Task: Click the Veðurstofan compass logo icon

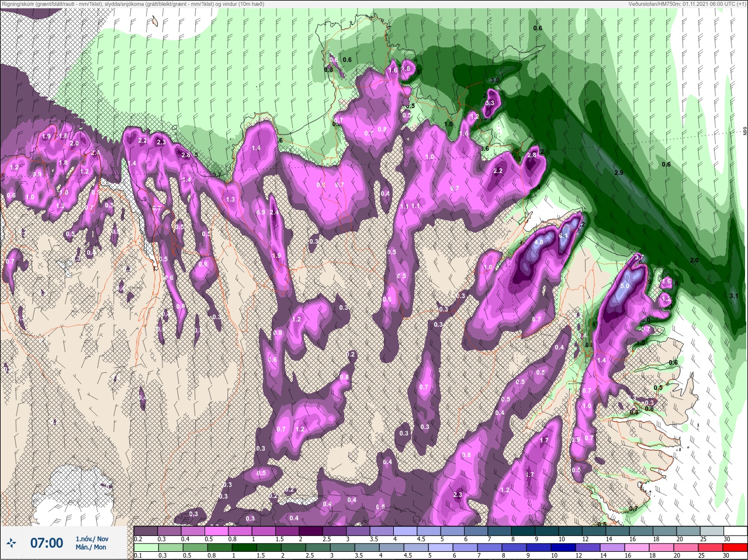Action: click(x=12, y=543)
